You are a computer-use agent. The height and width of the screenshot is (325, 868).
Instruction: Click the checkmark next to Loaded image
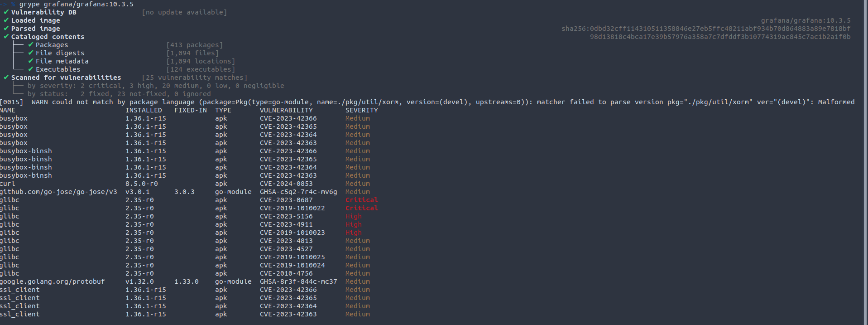[6, 20]
